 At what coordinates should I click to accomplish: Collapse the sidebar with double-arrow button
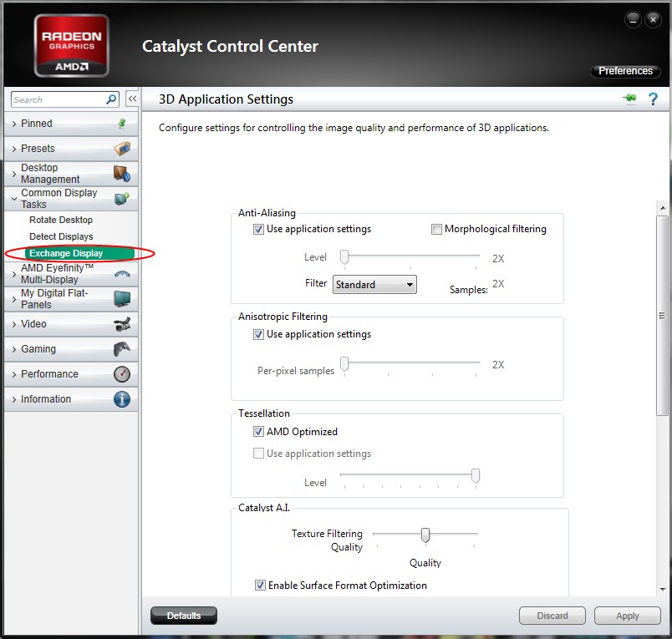[x=132, y=99]
